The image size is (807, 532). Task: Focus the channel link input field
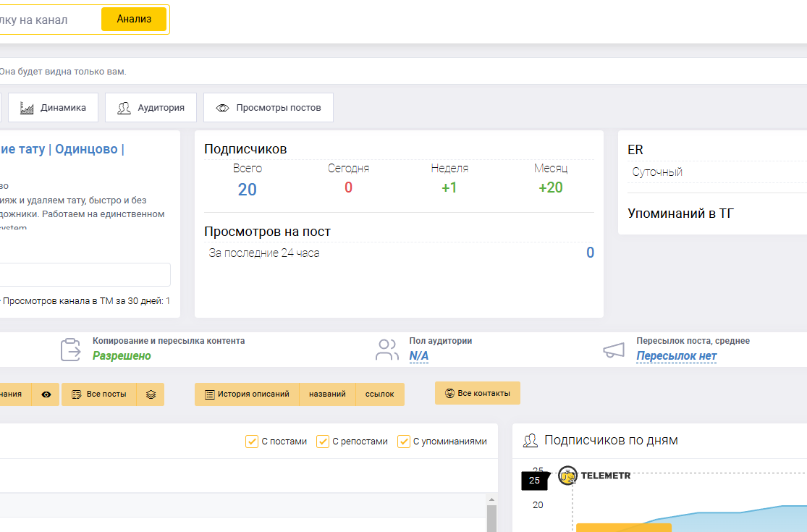(x=49, y=20)
